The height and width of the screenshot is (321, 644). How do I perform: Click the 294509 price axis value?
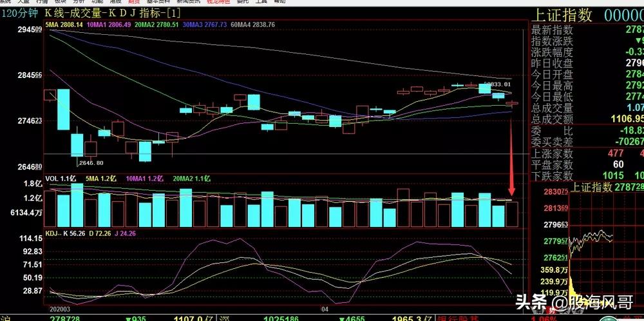[30, 30]
